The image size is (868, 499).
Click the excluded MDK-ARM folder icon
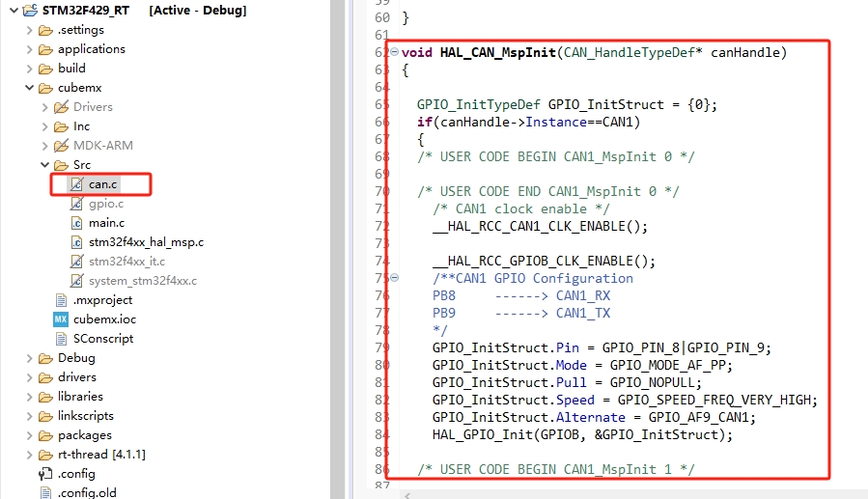pyautogui.click(x=61, y=146)
